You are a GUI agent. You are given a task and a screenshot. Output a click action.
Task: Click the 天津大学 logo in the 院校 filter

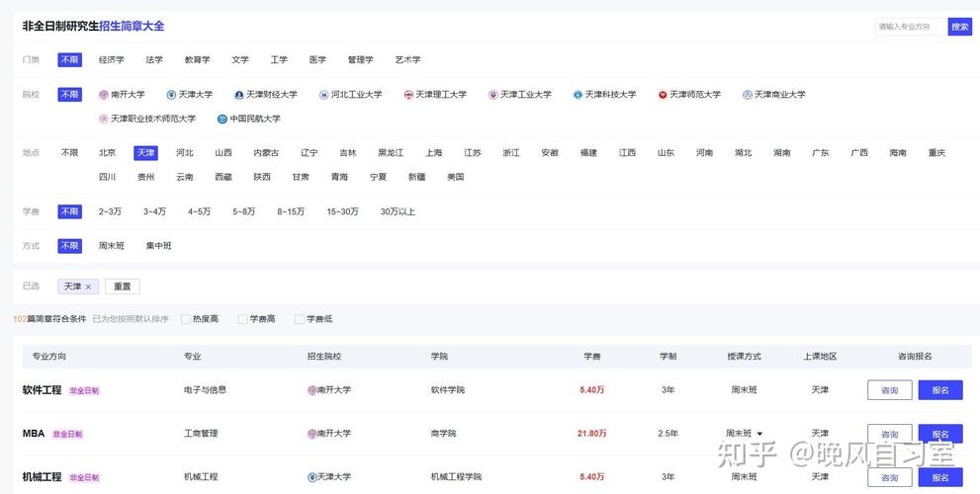pyautogui.click(x=171, y=95)
